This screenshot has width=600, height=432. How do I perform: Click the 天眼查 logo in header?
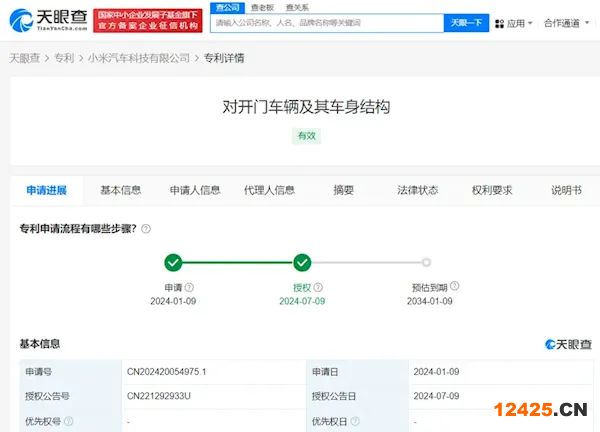(45, 22)
